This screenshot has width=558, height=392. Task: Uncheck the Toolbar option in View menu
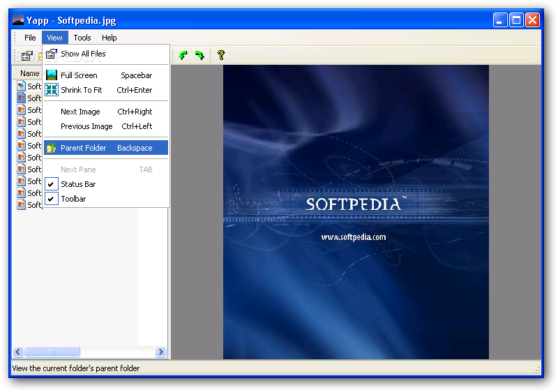[x=106, y=199]
